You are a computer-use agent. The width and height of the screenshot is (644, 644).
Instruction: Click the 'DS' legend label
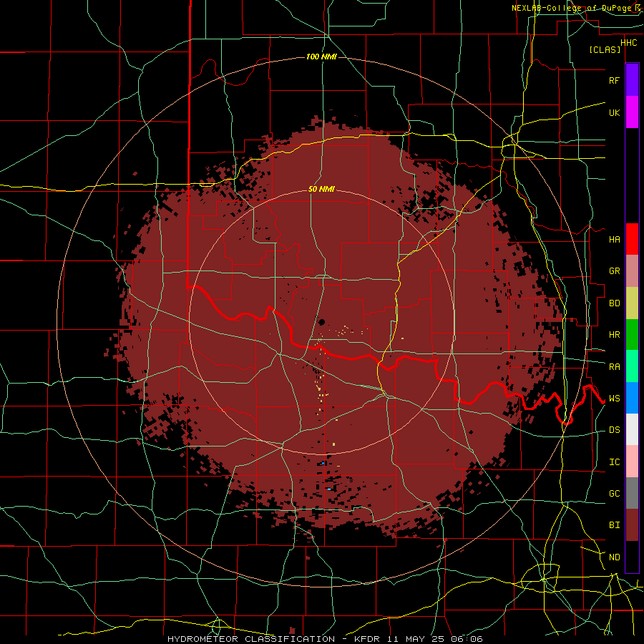click(x=614, y=430)
